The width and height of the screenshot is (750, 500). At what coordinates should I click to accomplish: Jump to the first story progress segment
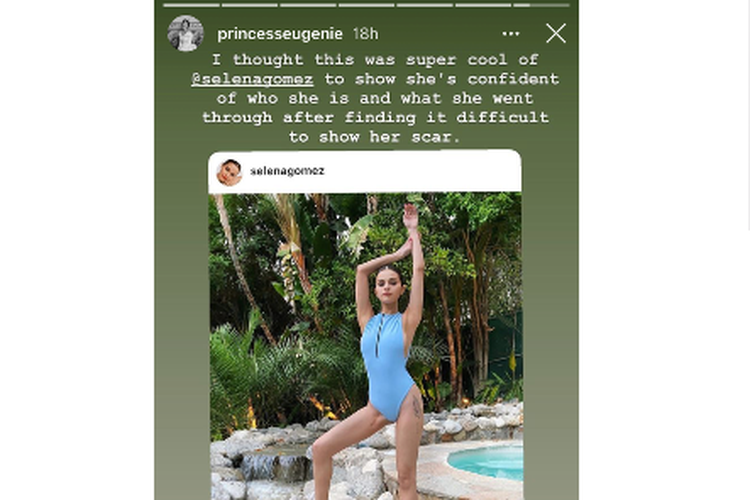coord(191,4)
